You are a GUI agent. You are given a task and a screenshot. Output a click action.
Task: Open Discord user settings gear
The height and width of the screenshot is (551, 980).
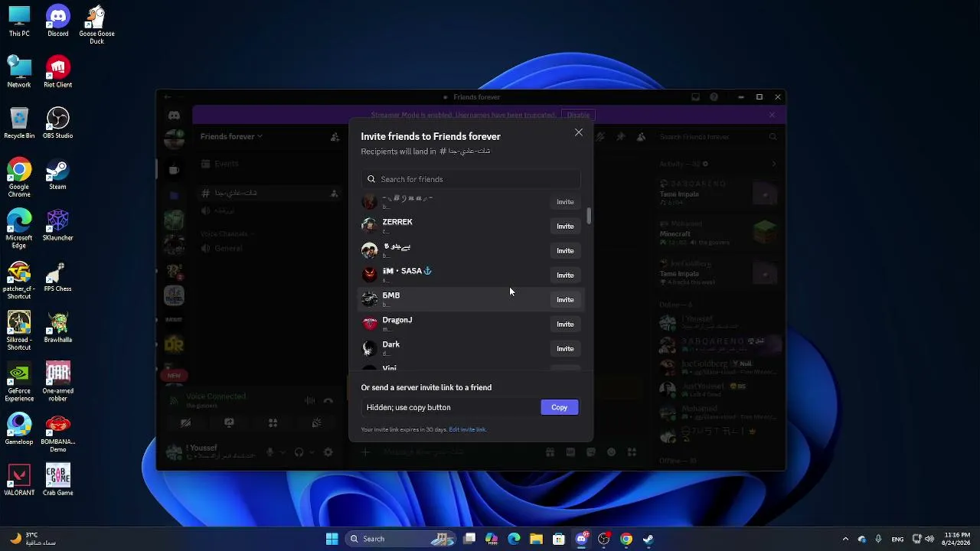[328, 452]
